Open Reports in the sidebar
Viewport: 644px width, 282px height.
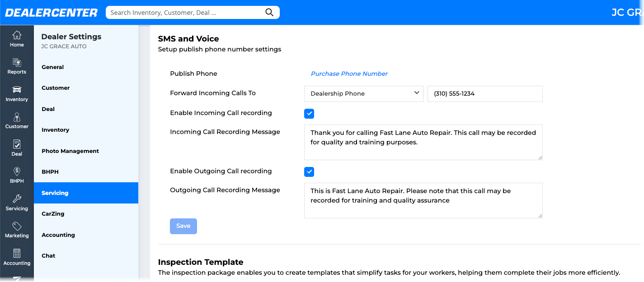click(17, 66)
